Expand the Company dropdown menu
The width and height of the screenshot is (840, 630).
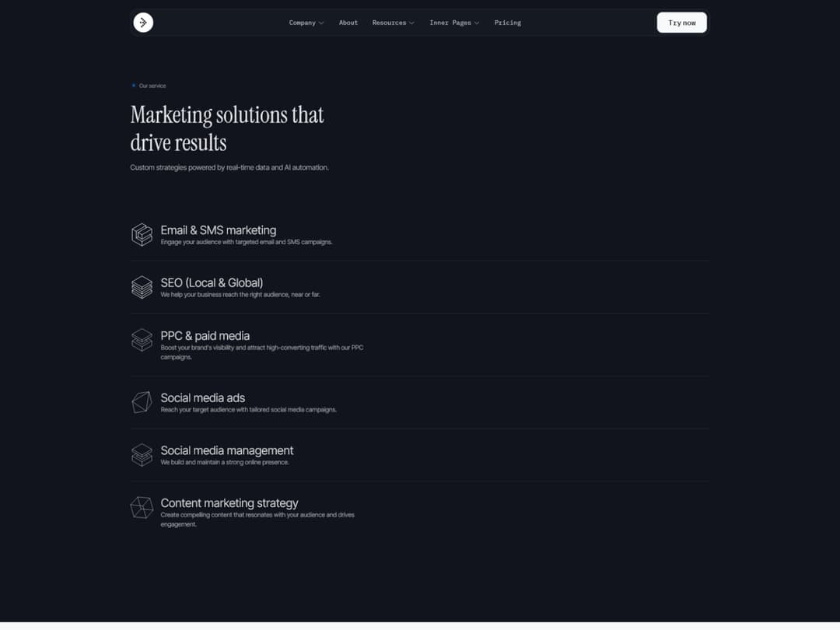point(306,23)
